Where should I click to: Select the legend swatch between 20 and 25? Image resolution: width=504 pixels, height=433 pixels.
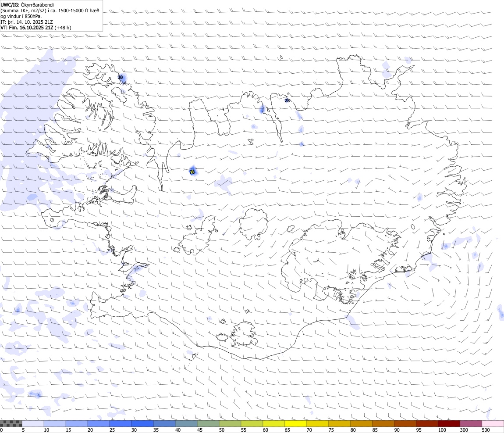click(x=98, y=424)
